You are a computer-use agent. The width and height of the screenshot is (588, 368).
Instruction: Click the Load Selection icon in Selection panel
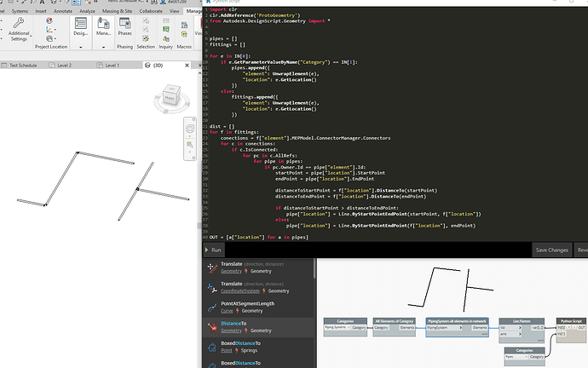point(146,30)
